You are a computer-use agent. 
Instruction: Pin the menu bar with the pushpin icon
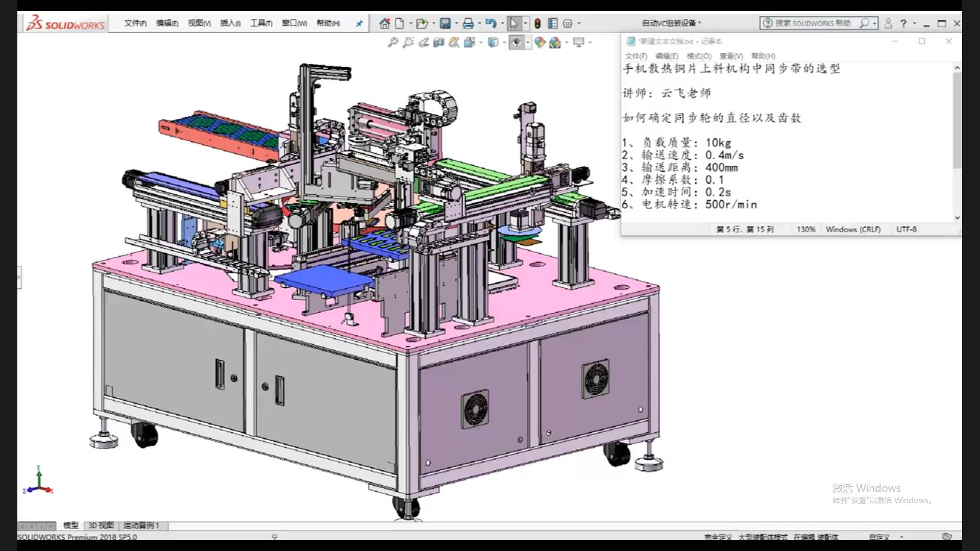pyautogui.click(x=359, y=23)
